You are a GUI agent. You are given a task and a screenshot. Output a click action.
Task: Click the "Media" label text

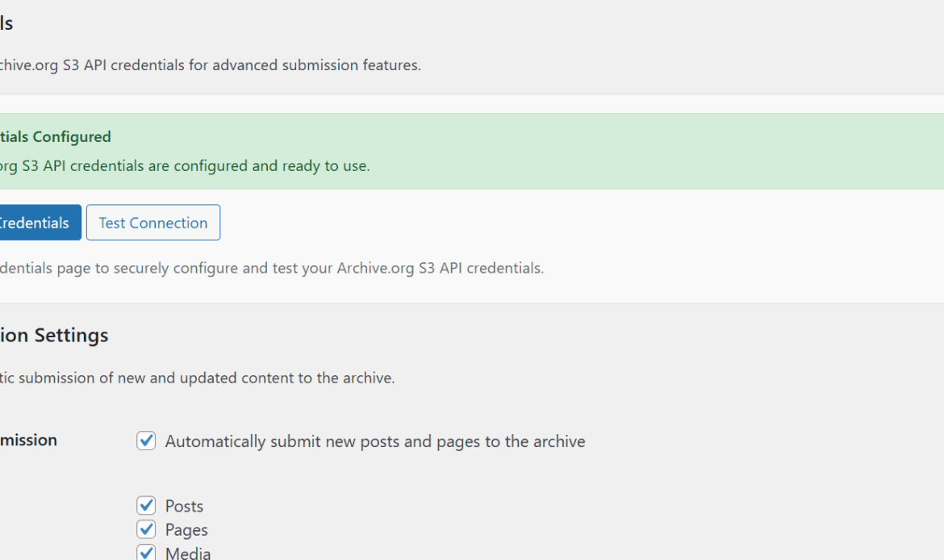(188, 553)
